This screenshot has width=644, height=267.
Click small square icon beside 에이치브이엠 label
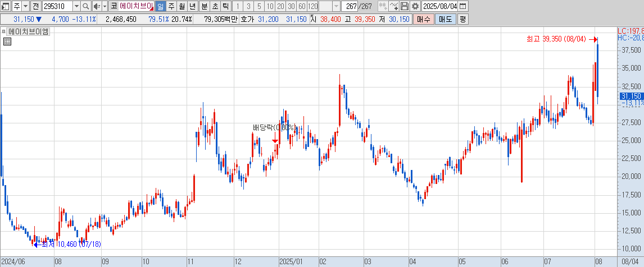point(4,31)
